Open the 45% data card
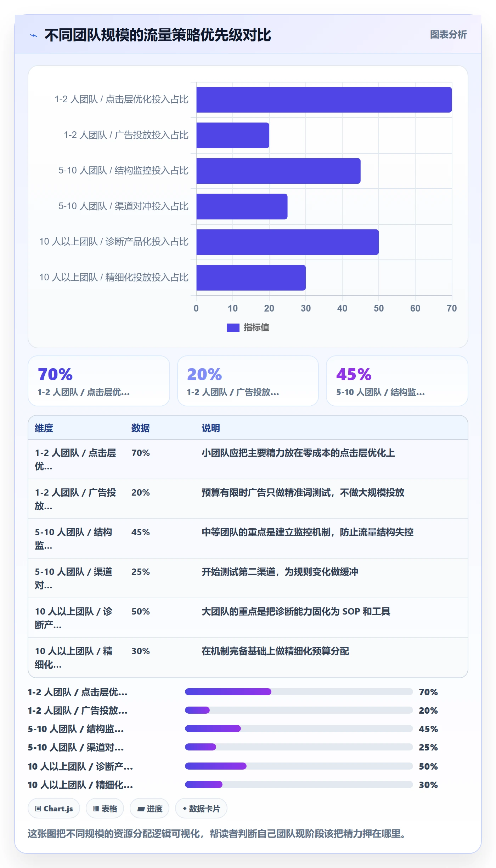 [397, 381]
